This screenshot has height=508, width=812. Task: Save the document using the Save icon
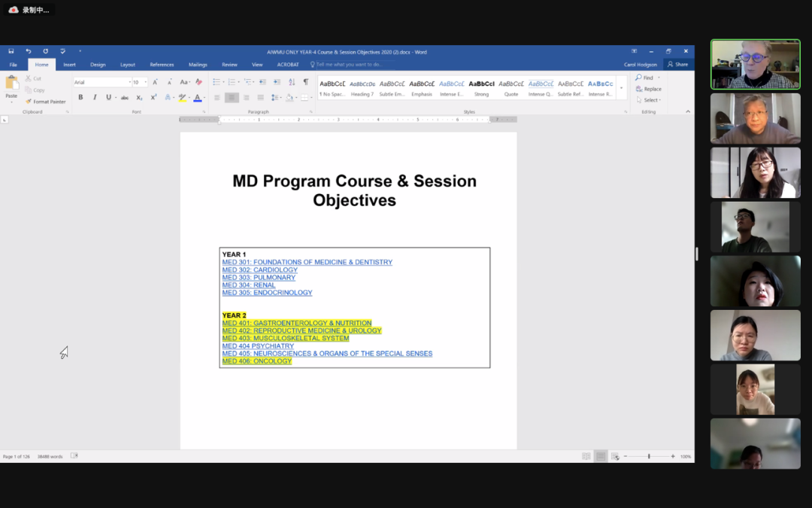point(11,51)
